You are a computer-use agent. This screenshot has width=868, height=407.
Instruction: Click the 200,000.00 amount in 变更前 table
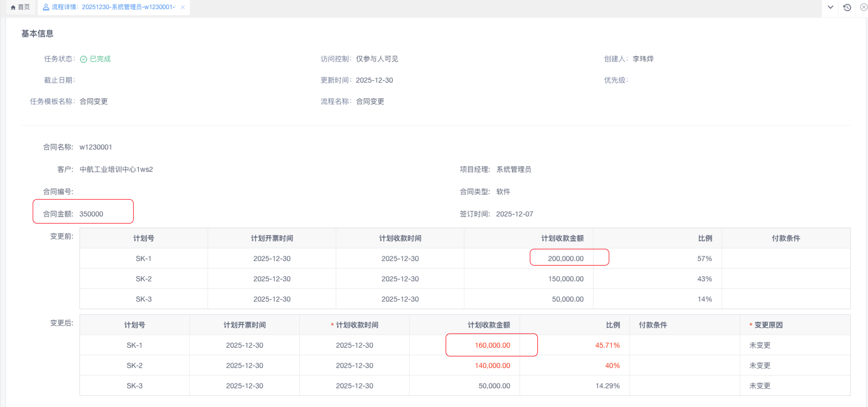pos(566,258)
